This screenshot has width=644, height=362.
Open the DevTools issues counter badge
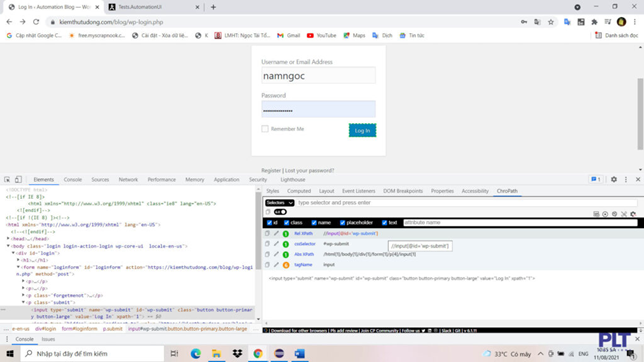click(x=596, y=180)
